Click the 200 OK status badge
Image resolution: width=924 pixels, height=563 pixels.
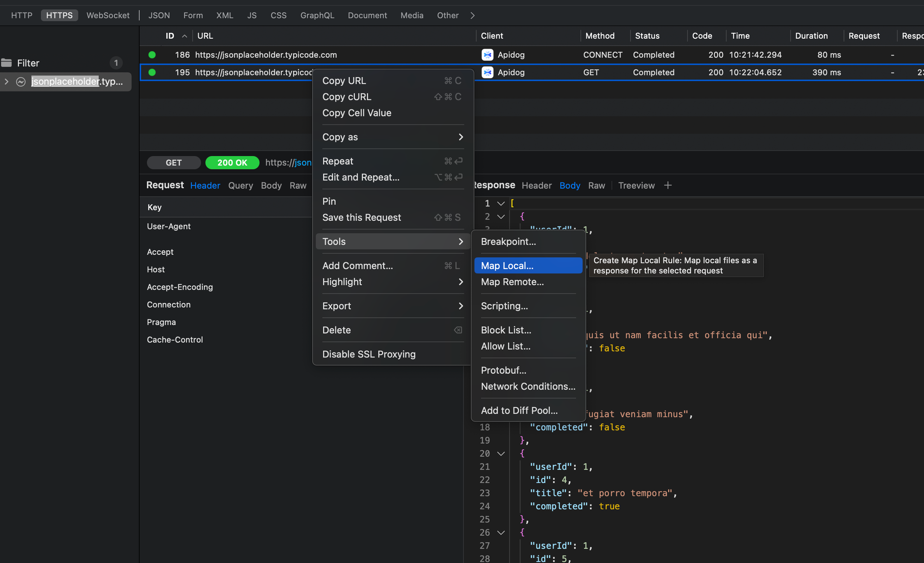pyautogui.click(x=232, y=163)
